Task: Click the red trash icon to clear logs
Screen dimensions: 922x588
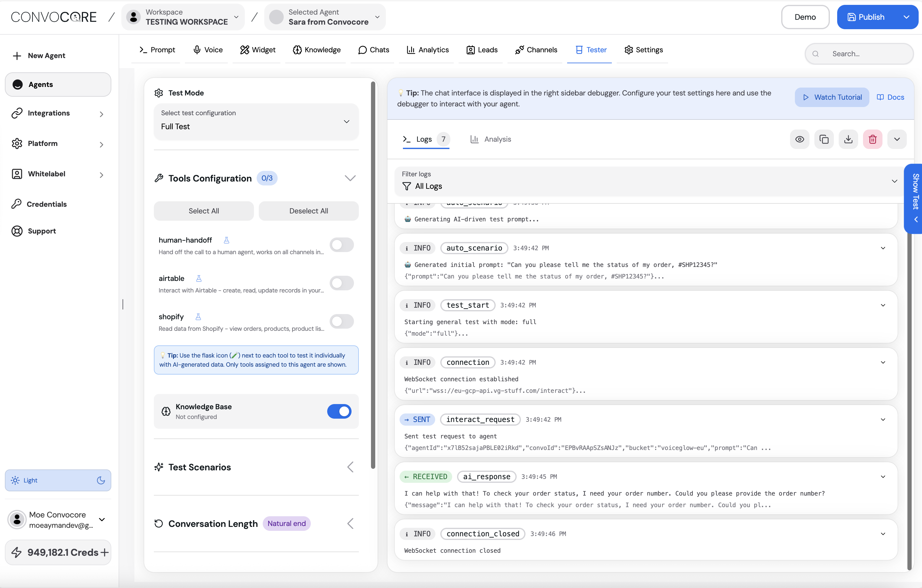Action: [x=872, y=139]
